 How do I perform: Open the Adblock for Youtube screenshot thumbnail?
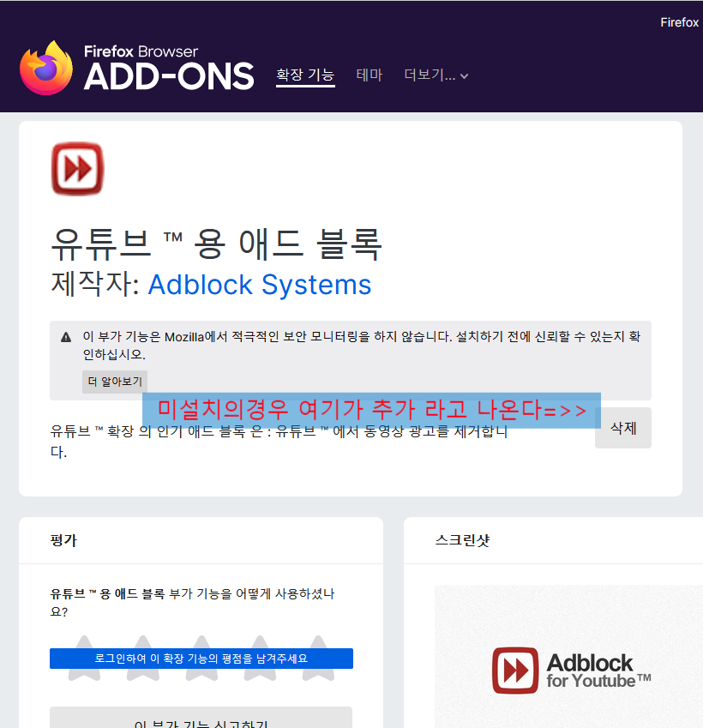pyautogui.click(x=568, y=657)
